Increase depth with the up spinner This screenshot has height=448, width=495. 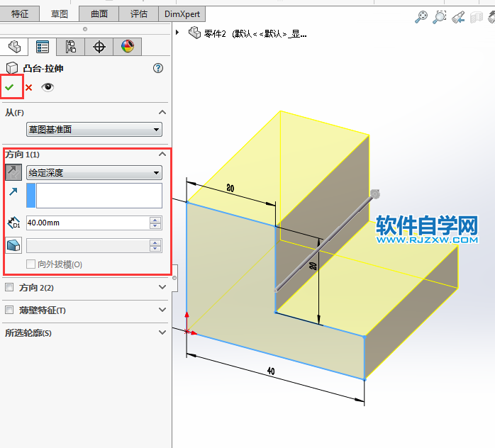155,220
